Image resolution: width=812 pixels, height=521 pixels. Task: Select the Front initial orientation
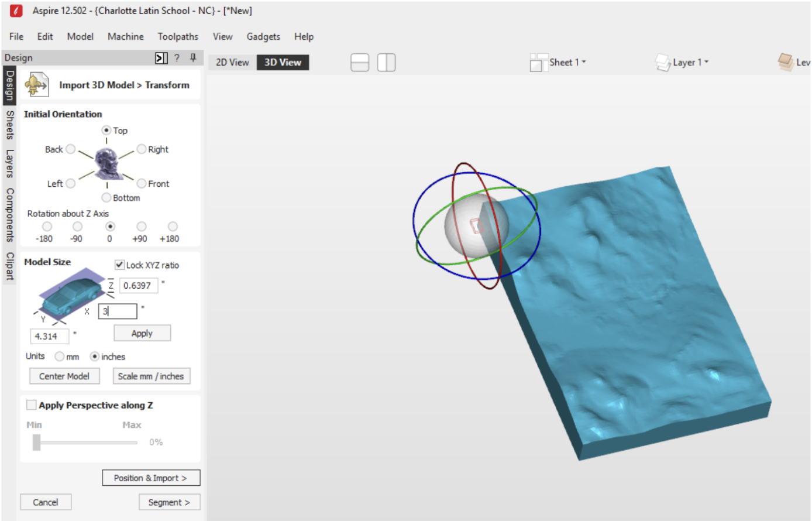click(x=142, y=184)
